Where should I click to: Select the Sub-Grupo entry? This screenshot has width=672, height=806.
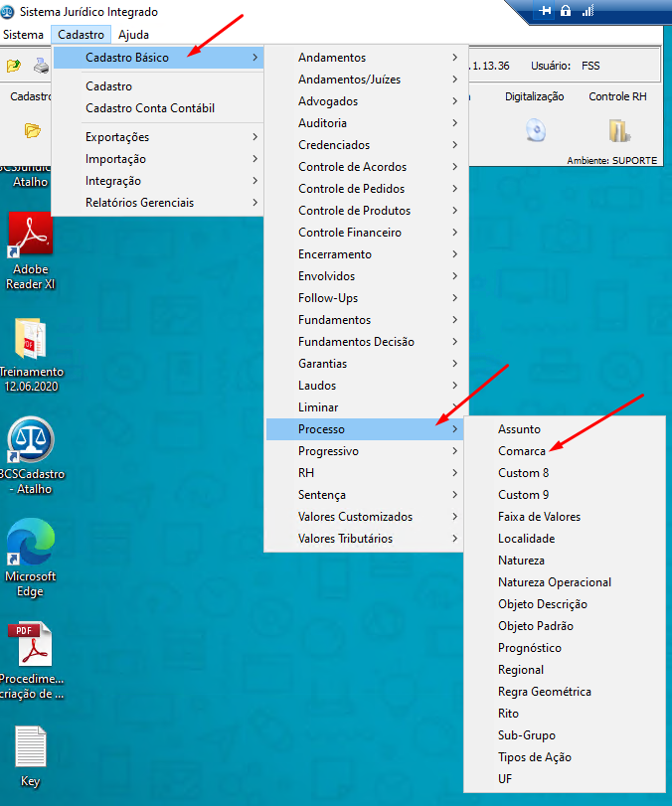click(565, 735)
